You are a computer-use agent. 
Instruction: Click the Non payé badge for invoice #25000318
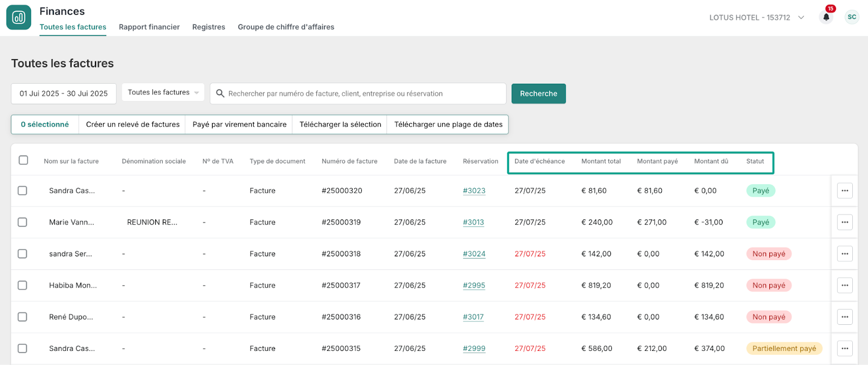(x=769, y=254)
